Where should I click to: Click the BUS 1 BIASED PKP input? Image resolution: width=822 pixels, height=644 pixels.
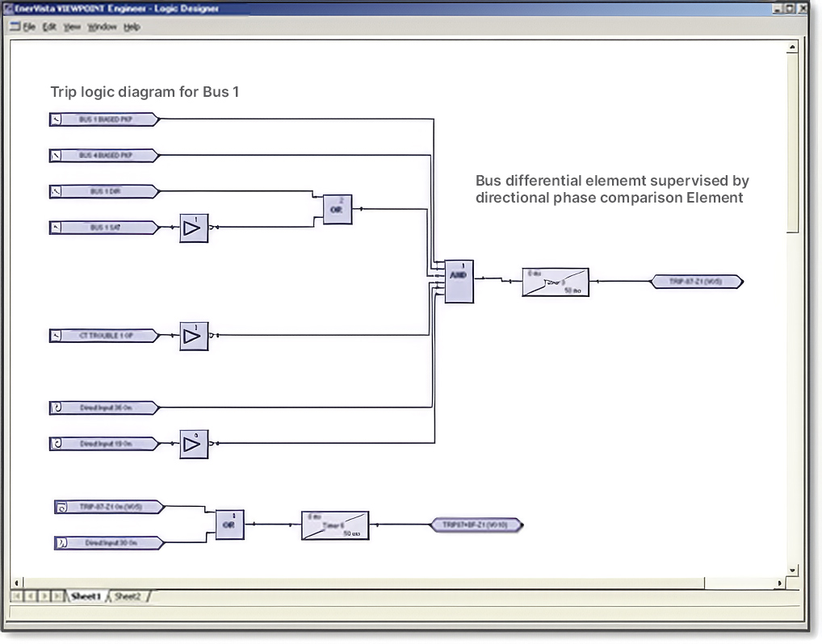click(104, 119)
